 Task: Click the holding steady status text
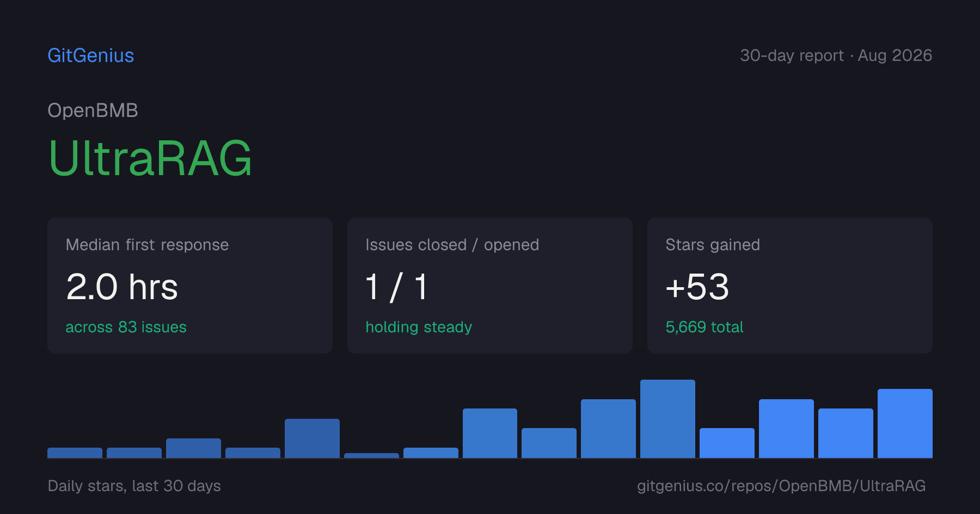pyautogui.click(x=419, y=327)
